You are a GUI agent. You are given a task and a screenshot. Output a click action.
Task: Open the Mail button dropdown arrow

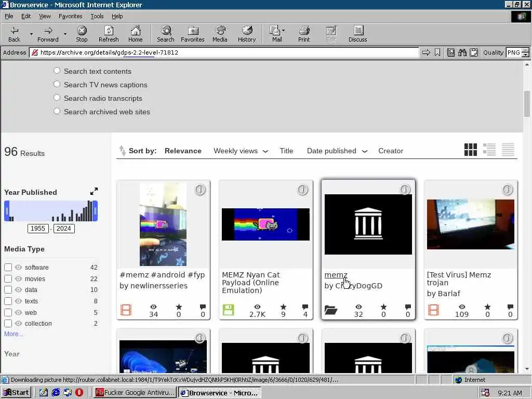pos(284,31)
